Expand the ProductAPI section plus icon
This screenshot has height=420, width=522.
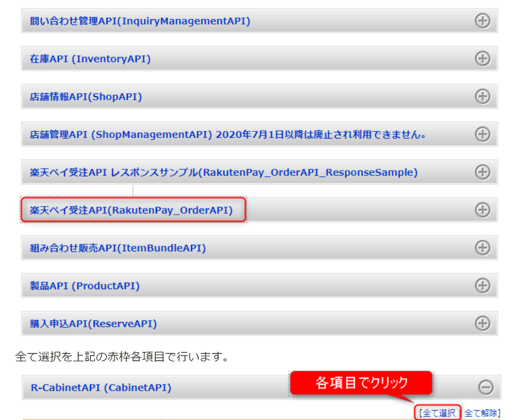point(483,286)
